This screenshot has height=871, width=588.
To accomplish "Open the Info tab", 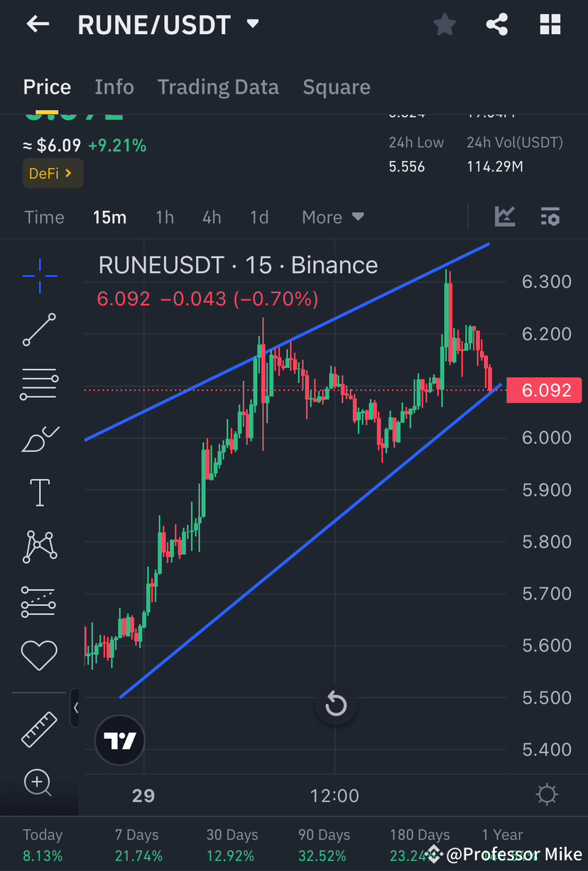I will coord(114,87).
